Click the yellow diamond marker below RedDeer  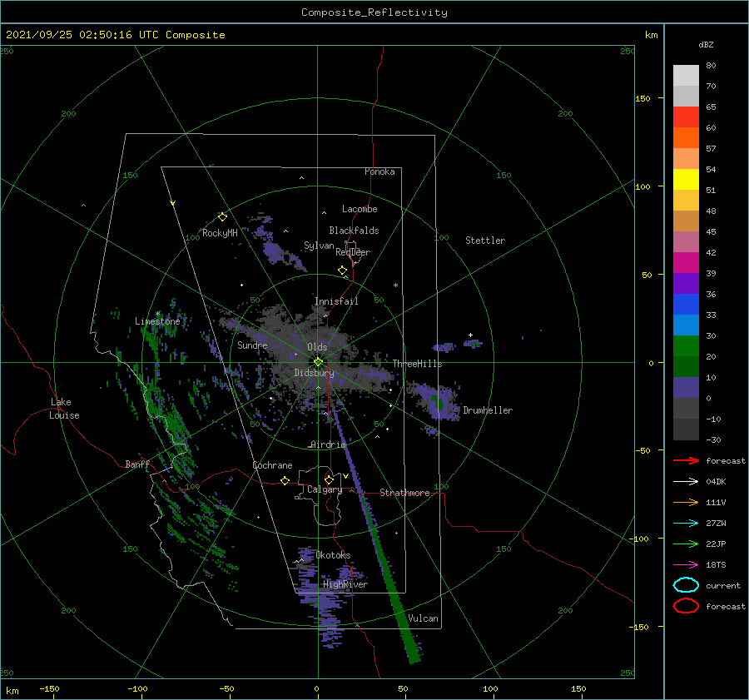click(343, 271)
